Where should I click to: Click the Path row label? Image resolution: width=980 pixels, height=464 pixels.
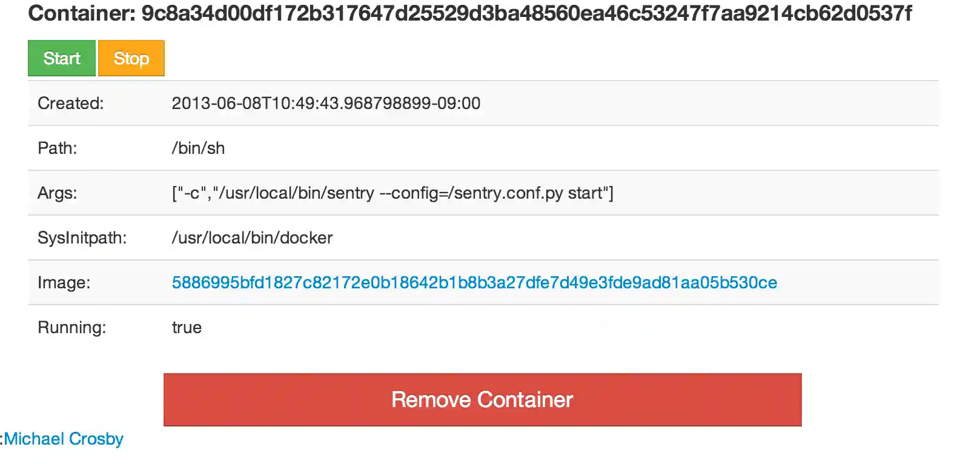58,148
